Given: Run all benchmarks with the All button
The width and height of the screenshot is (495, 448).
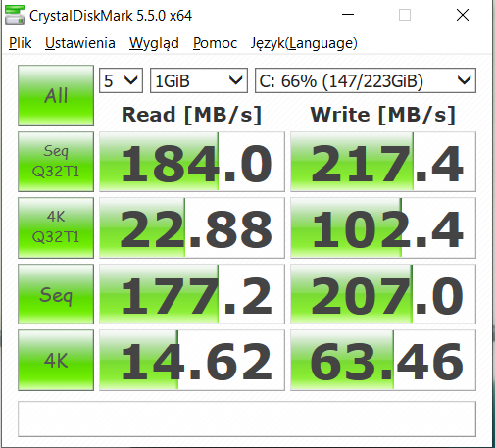Looking at the screenshot, I should click(x=56, y=95).
